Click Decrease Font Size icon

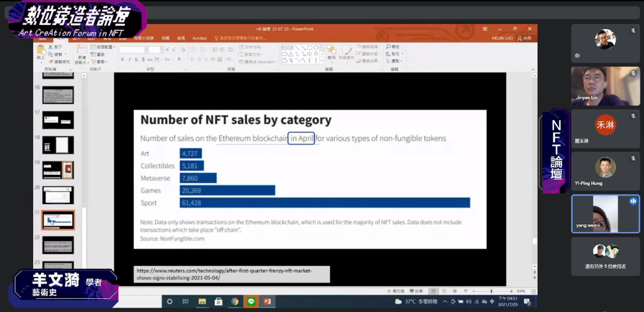coord(174,50)
